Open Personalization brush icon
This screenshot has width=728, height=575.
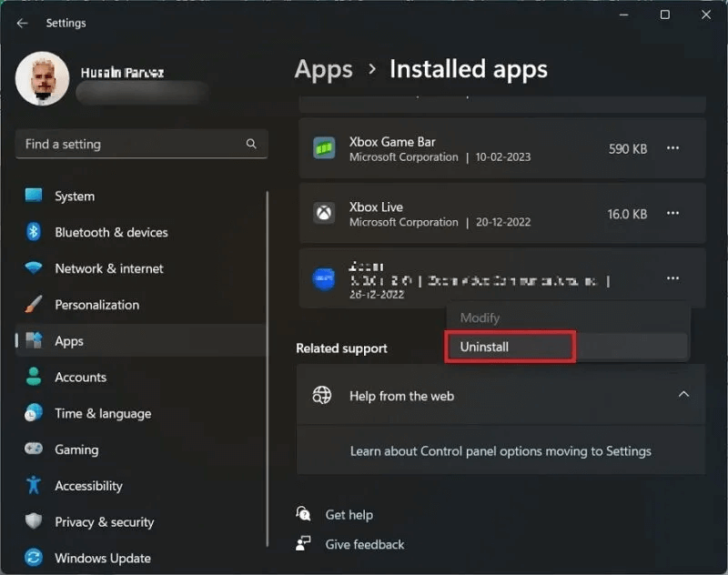tap(34, 304)
